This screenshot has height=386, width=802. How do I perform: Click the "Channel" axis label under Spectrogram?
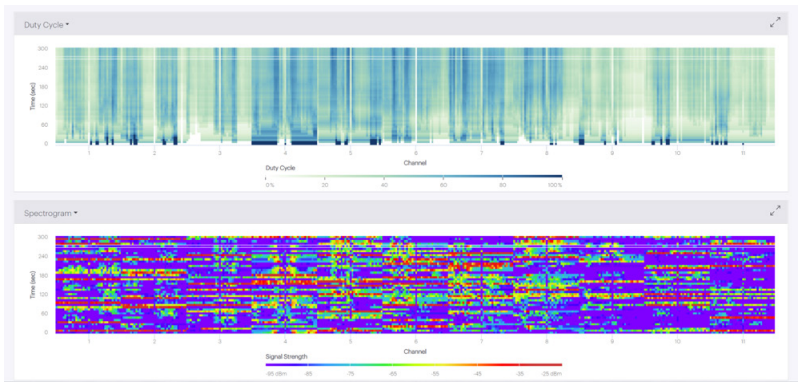[x=416, y=351]
